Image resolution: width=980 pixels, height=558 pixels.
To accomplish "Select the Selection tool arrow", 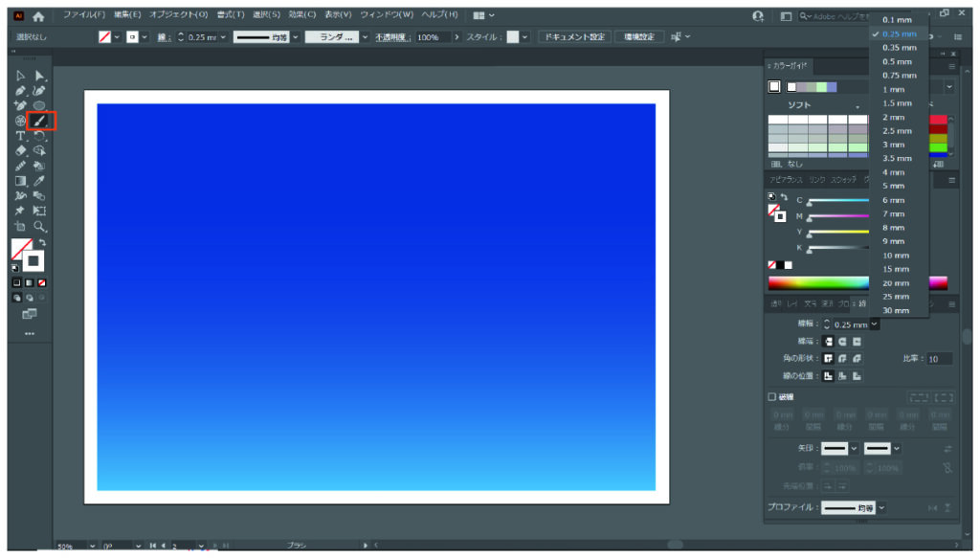I will pyautogui.click(x=21, y=76).
